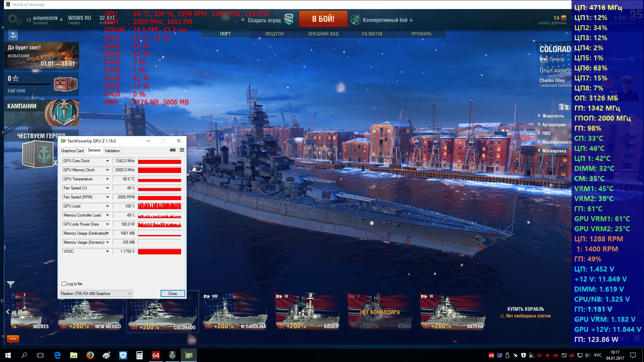Enable the Log to file checkbox
Image resolution: width=644 pixels, height=362 pixels.
tap(64, 284)
